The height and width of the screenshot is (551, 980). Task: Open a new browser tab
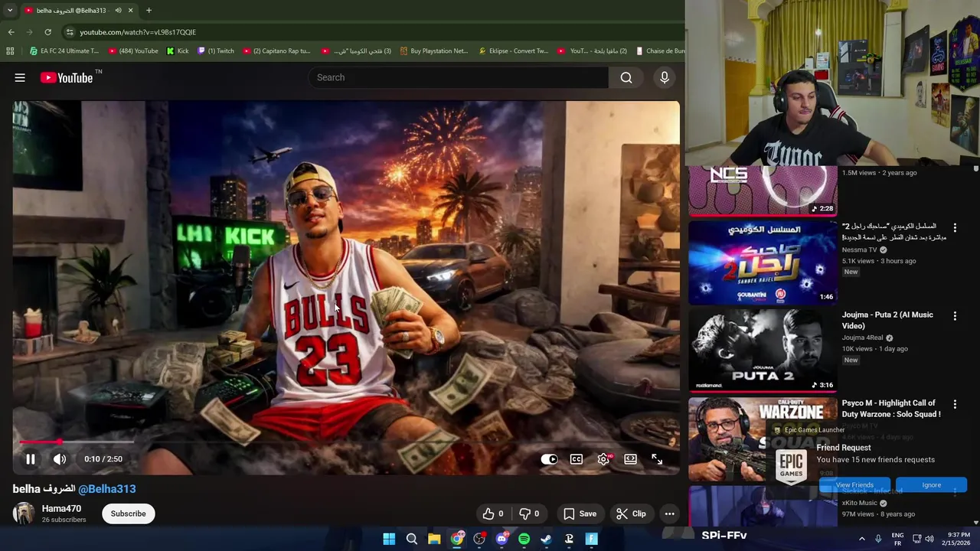tap(149, 11)
